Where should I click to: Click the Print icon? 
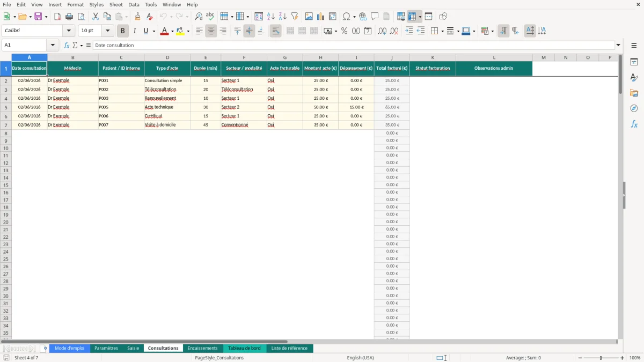point(69,17)
